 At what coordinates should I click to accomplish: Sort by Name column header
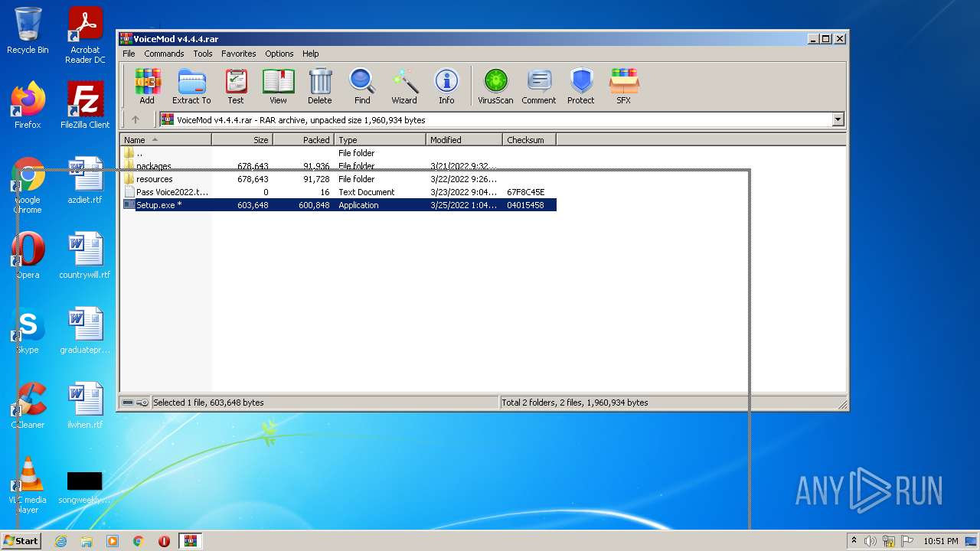pyautogui.click(x=165, y=140)
